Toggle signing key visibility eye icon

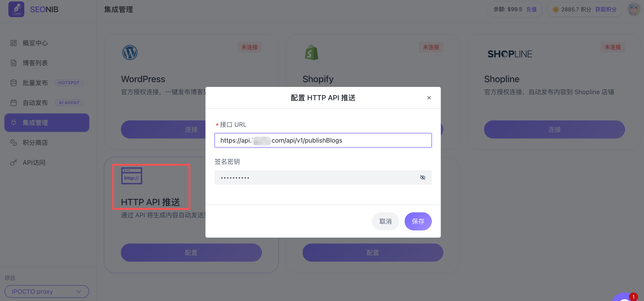[x=422, y=177]
